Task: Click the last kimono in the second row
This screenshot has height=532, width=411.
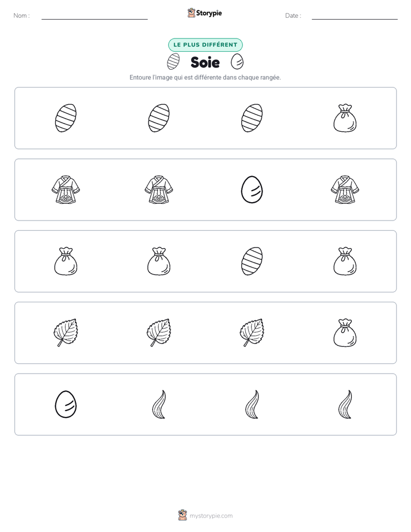Action: (x=345, y=189)
